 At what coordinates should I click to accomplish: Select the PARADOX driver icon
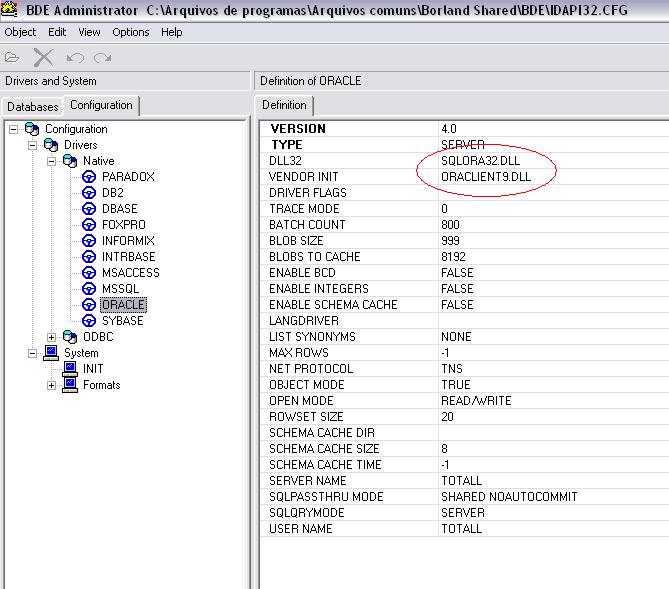[89, 177]
